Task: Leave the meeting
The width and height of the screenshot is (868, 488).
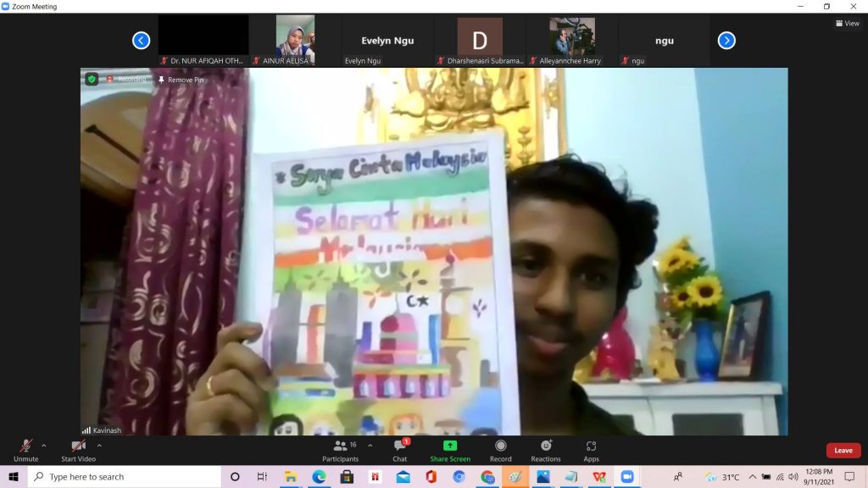Action: [843, 451]
